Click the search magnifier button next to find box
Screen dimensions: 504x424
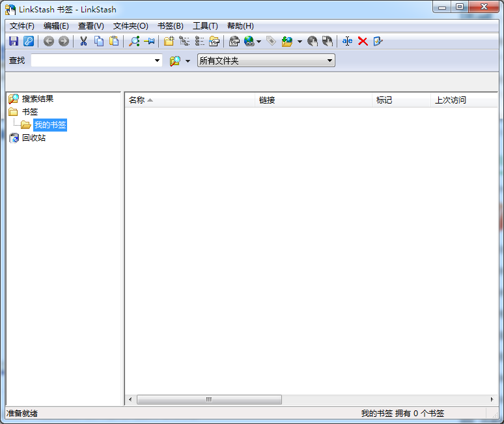click(x=175, y=61)
